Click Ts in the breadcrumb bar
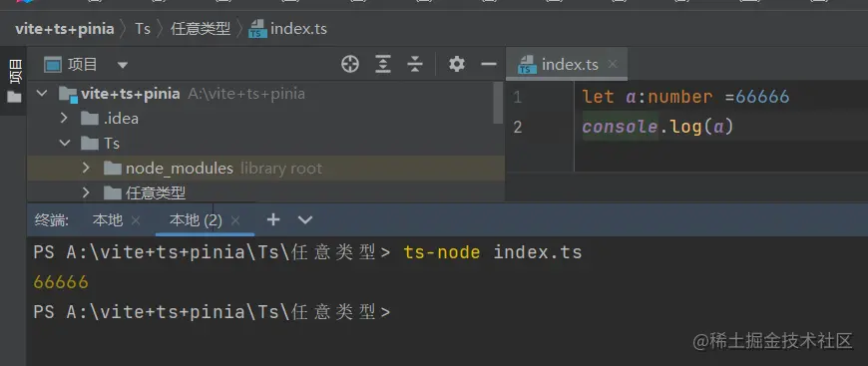Image resolution: width=868 pixels, height=366 pixels. tap(143, 28)
